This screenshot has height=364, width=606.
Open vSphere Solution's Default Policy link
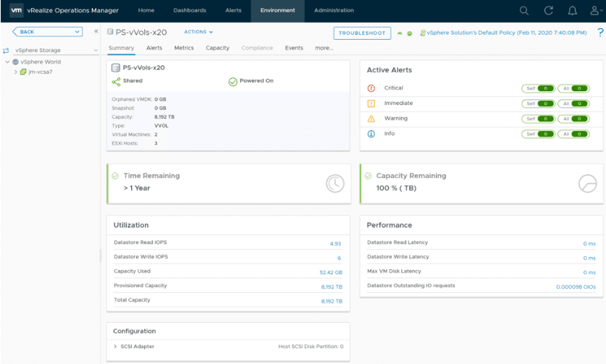point(507,33)
